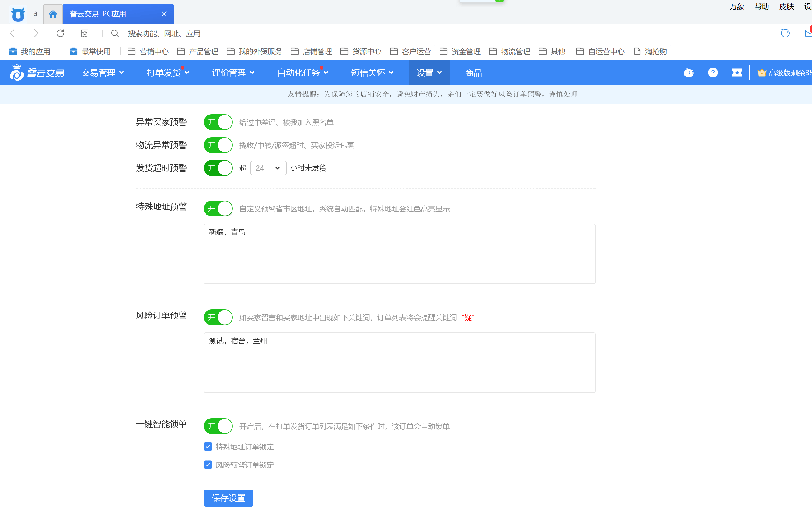Open the 商品 tab
Image resolution: width=812 pixels, height=518 pixels.
click(473, 73)
